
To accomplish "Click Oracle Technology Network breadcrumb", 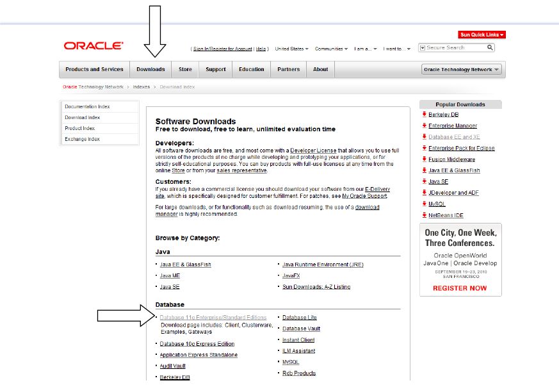I will point(93,86).
